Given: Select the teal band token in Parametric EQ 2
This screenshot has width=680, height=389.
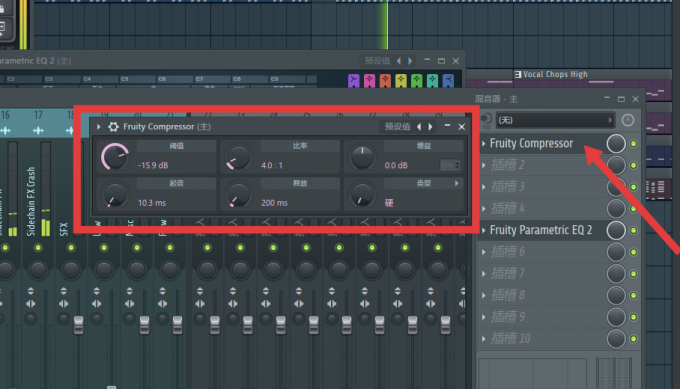Looking at the screenshot, I should [x=432, y=81].
